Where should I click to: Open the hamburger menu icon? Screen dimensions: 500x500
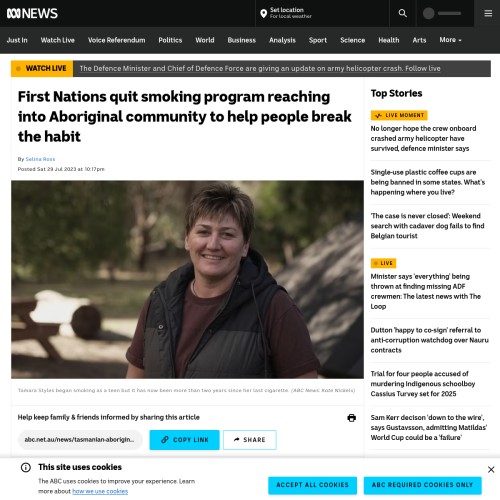(x=488, y=13)
